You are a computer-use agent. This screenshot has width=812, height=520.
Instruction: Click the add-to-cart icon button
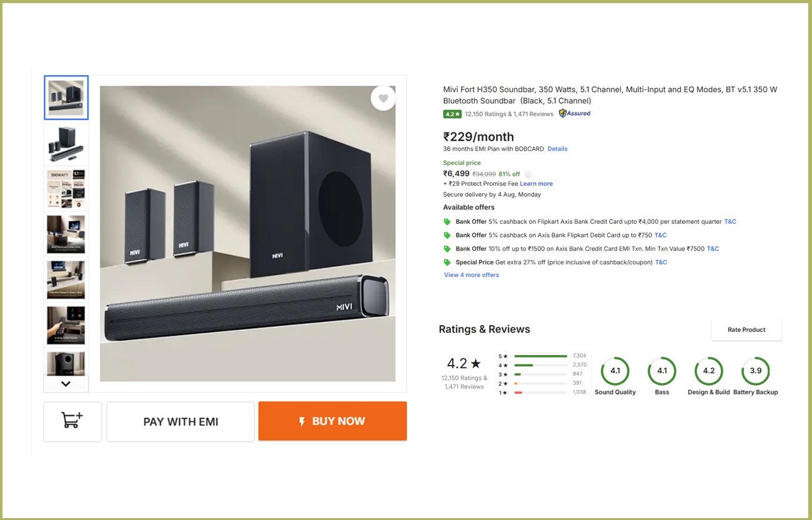(x=72, y=421)
